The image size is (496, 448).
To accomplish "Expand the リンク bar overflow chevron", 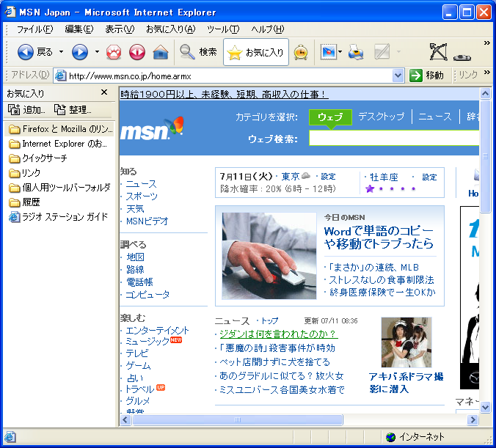I will 487,73.
